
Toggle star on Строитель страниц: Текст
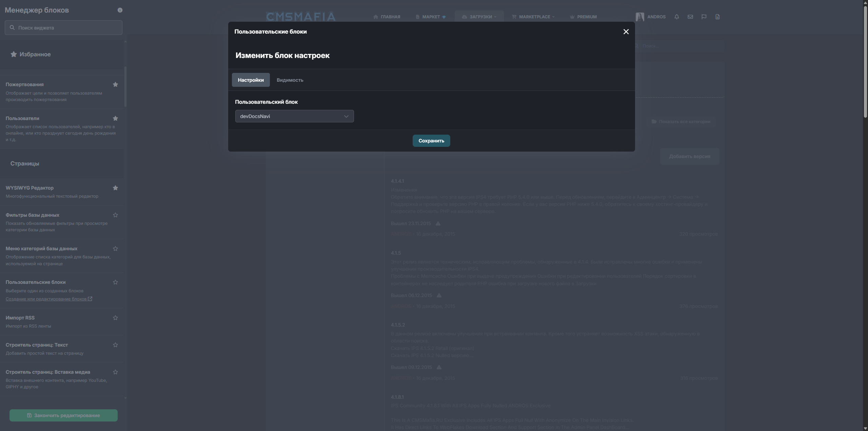click(115, 345)
